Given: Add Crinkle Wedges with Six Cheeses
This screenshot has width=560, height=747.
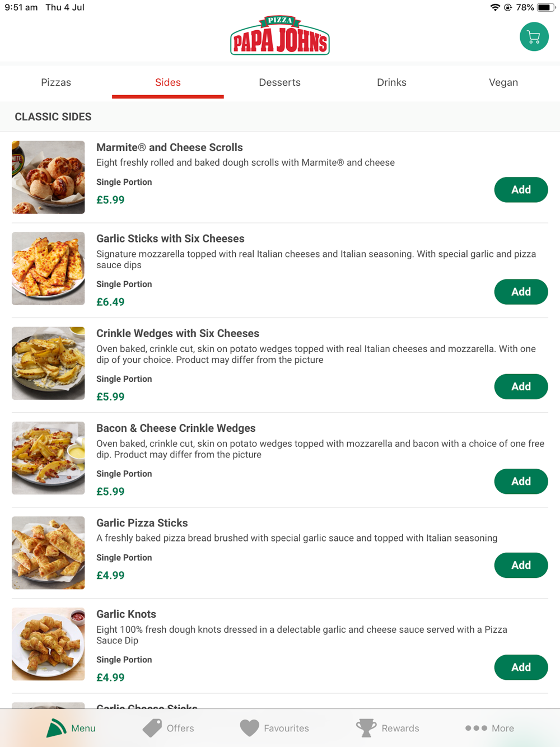Looking at the screenshot, I should [x=521, y=386].
